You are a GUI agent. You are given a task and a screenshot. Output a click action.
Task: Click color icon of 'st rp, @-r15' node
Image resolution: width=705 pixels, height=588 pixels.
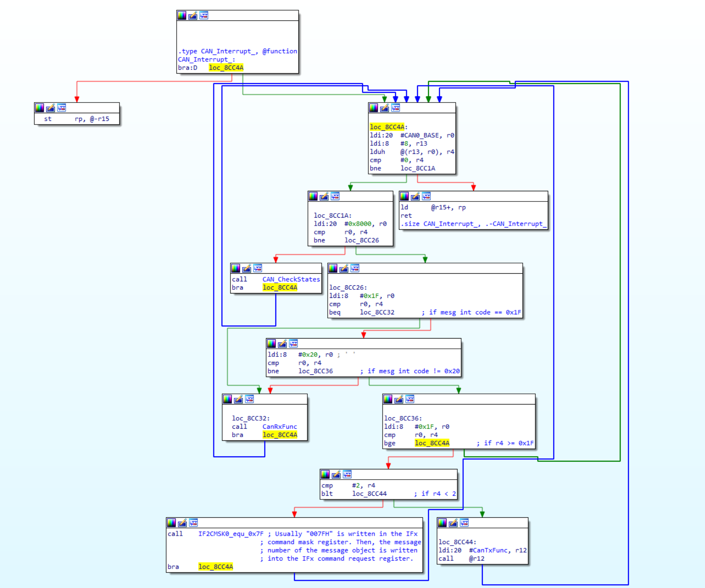[x=39, y=108]
